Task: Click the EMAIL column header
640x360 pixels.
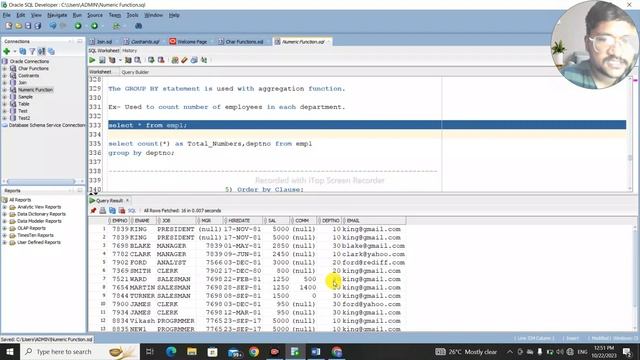Action: tap(375, 220)
